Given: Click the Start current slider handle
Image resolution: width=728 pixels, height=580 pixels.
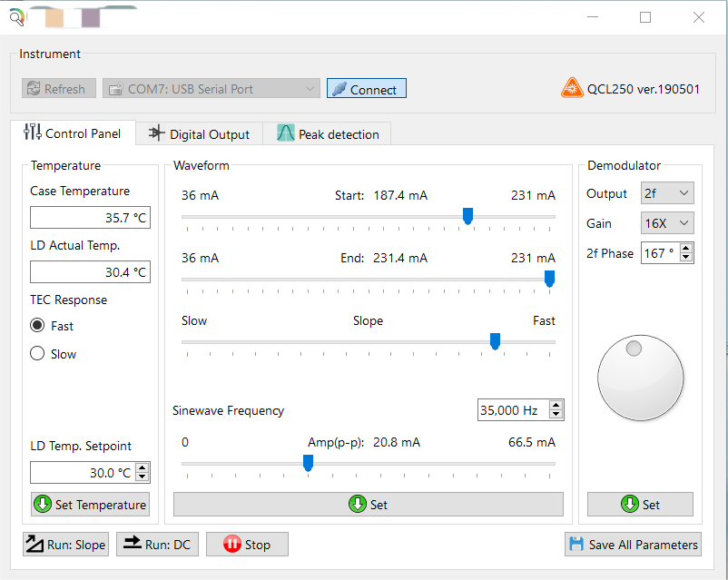Looking at the screenshot, I should coord(468,216).
